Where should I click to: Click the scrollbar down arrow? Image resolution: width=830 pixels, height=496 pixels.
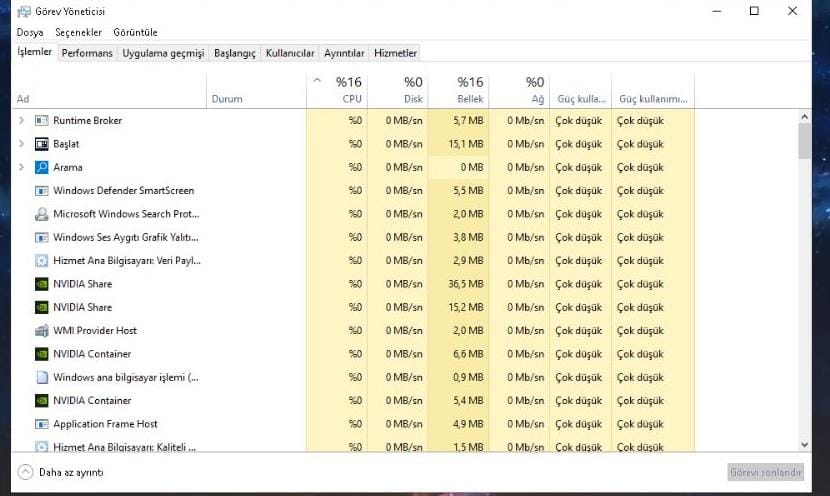point(805,445)
